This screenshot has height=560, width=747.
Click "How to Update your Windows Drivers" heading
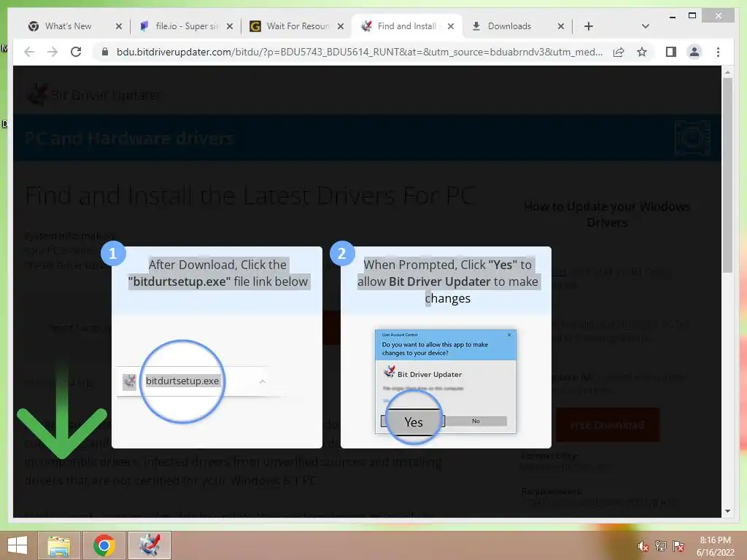(x=607, y=214)
